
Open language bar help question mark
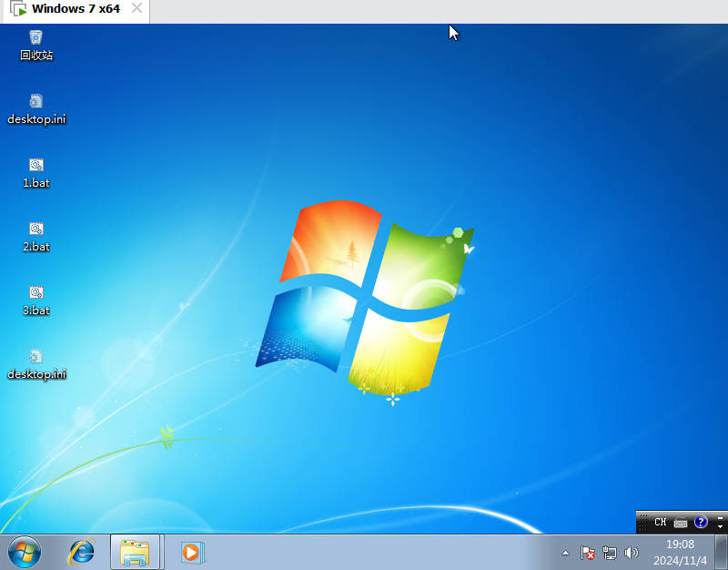(x=701, y=522)
